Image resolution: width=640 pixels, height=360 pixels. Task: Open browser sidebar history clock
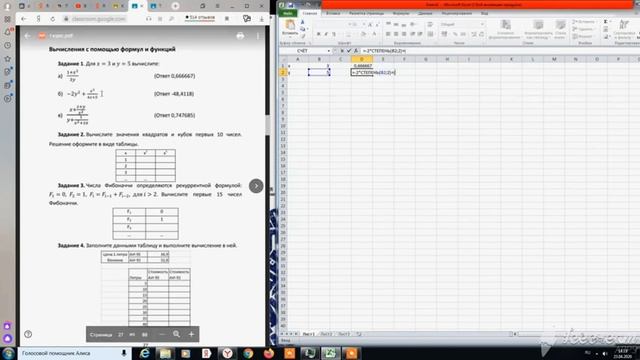pyautogui.click(x=8, y=45)
